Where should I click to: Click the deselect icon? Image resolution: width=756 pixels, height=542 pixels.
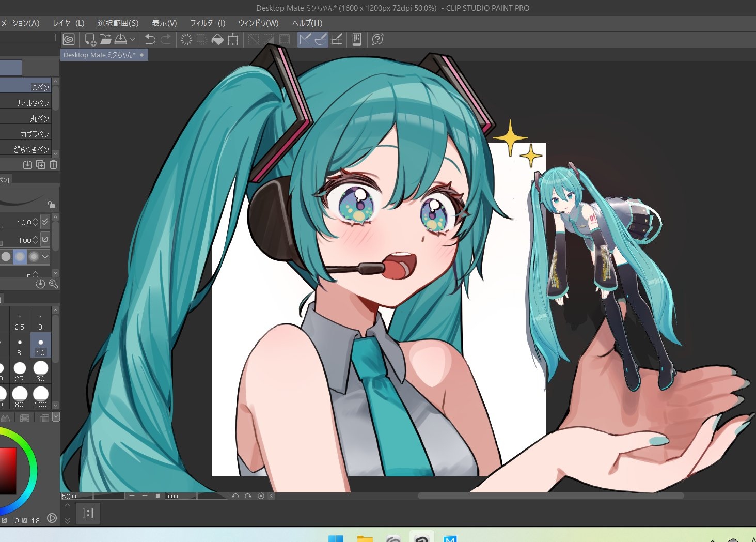254,39
